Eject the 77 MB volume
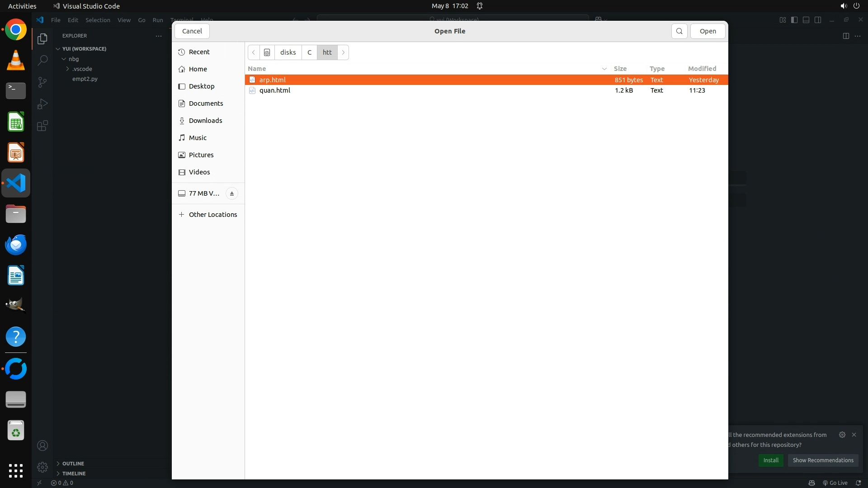Screen dimensions: 868x488 [x=231, y=193]
